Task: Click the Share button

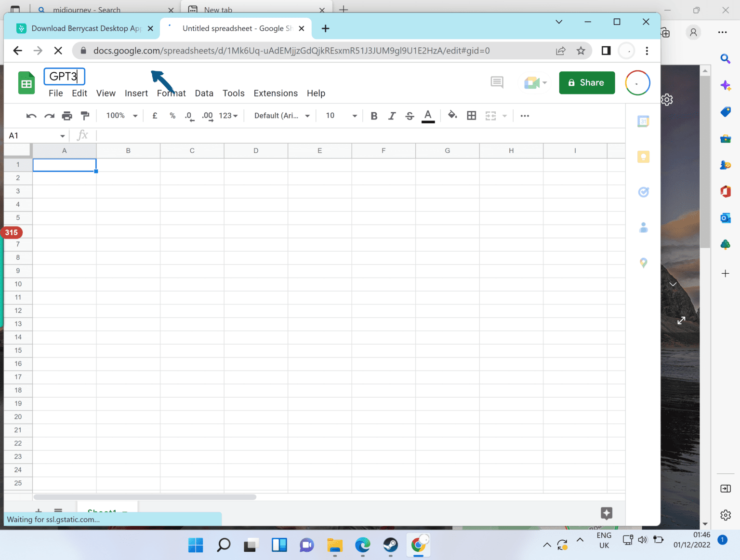Action: [587, 82]
